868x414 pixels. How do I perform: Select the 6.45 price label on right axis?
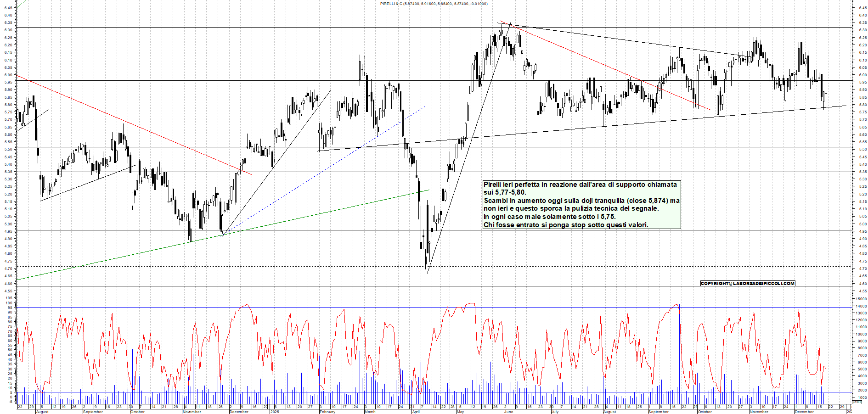coord(862,8)
